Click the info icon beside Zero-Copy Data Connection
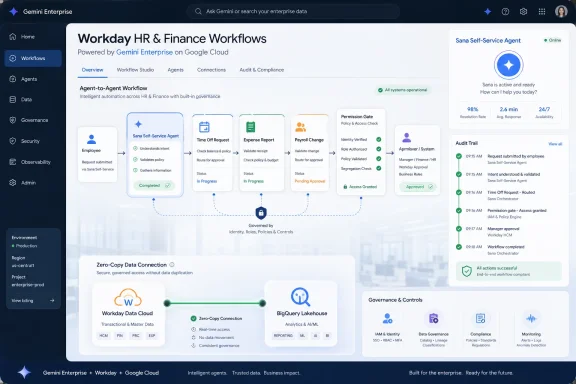 pyautogui.click(x=172, y=265)
